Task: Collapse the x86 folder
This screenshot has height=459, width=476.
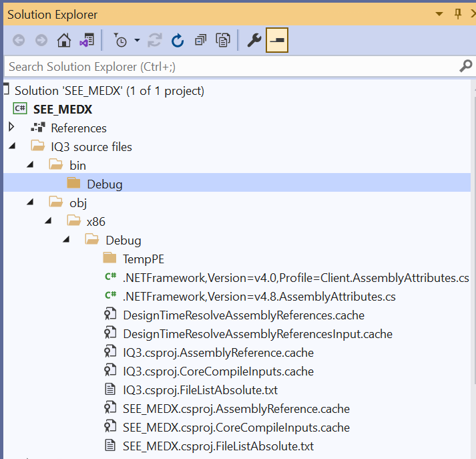Action: 48,221
